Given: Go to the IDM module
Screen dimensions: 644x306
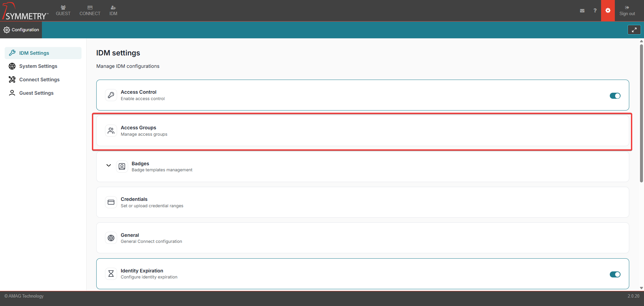Looking at the screenshot, I should (x=113, y=11).
